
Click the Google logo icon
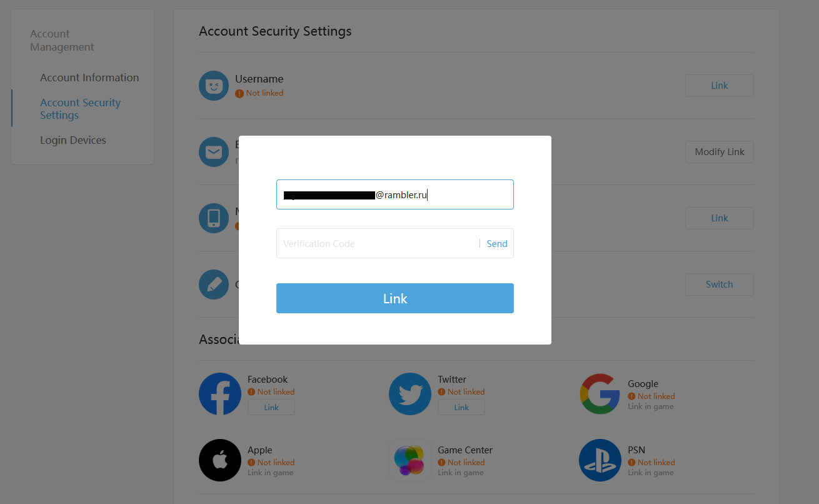tap(600, 394)
